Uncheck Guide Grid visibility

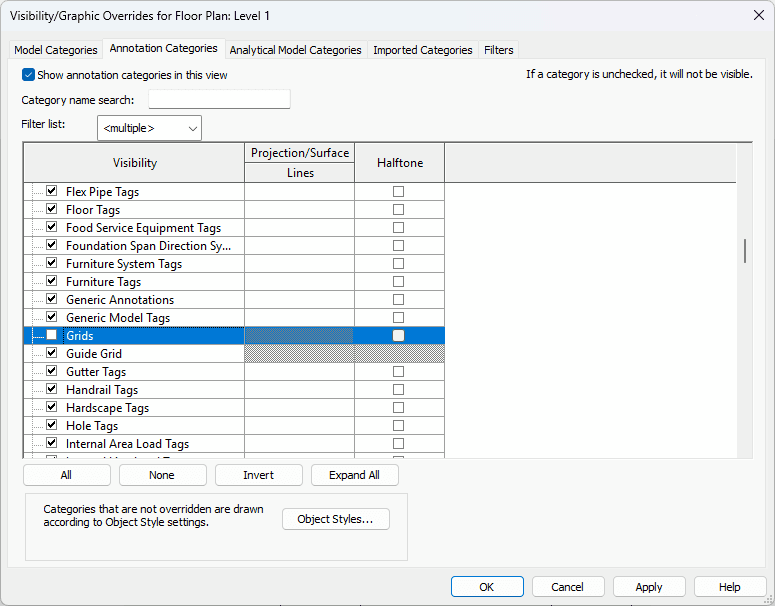point(52,353)
